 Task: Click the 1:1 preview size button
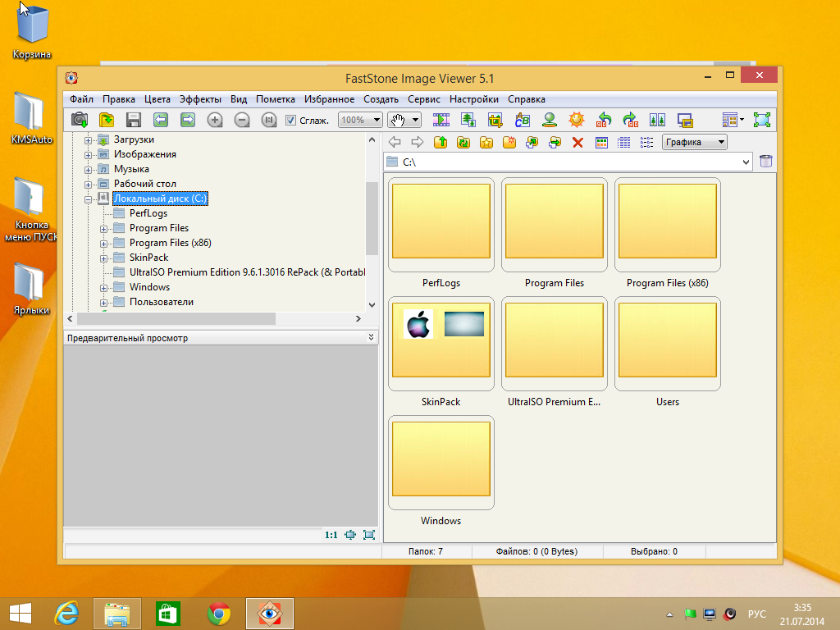(331, 535)
